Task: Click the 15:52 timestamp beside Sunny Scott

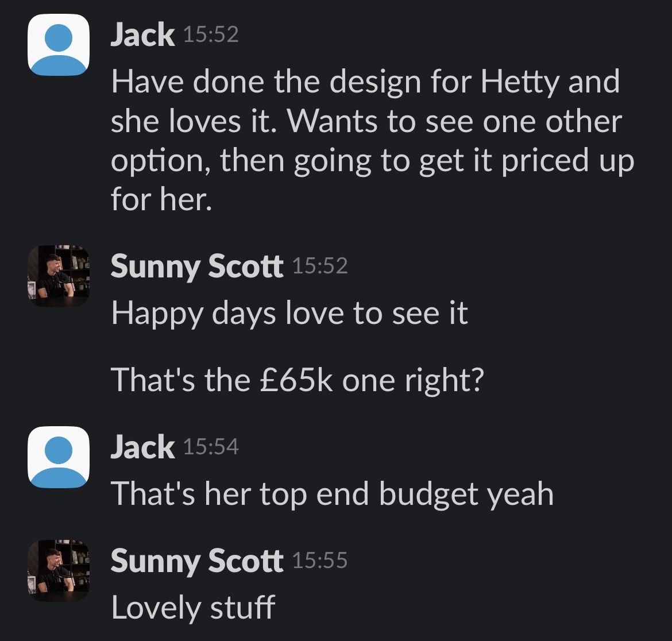Action: pos(320,266)
